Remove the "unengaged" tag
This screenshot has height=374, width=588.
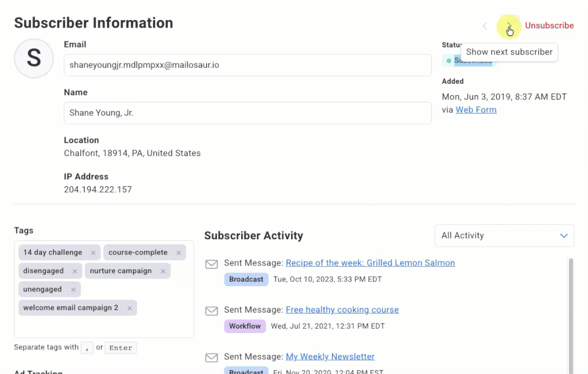coord(72,289)
